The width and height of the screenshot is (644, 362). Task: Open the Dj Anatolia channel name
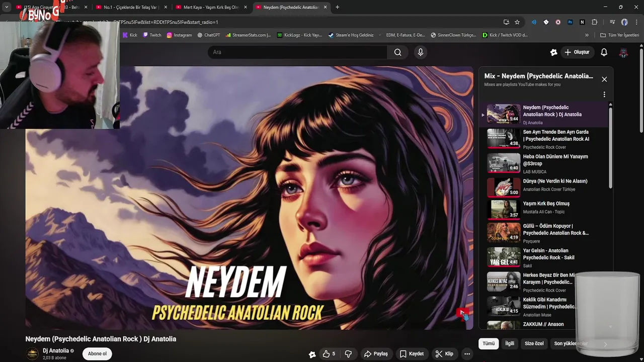[x=56, y=350]
